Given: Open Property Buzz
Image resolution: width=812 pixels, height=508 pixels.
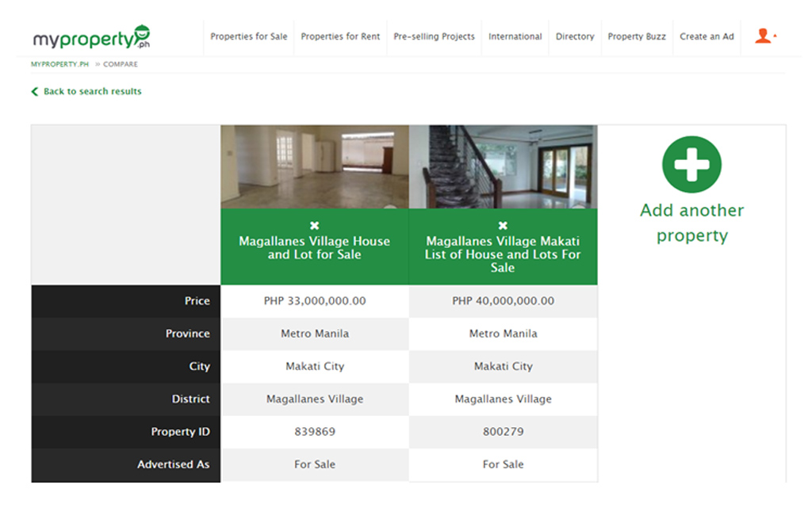Looking at the screenshot, I should tap(636, 36).
